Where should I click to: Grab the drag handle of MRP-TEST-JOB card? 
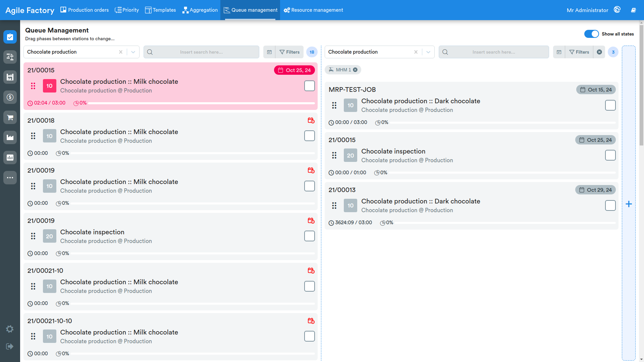(334, 105)
